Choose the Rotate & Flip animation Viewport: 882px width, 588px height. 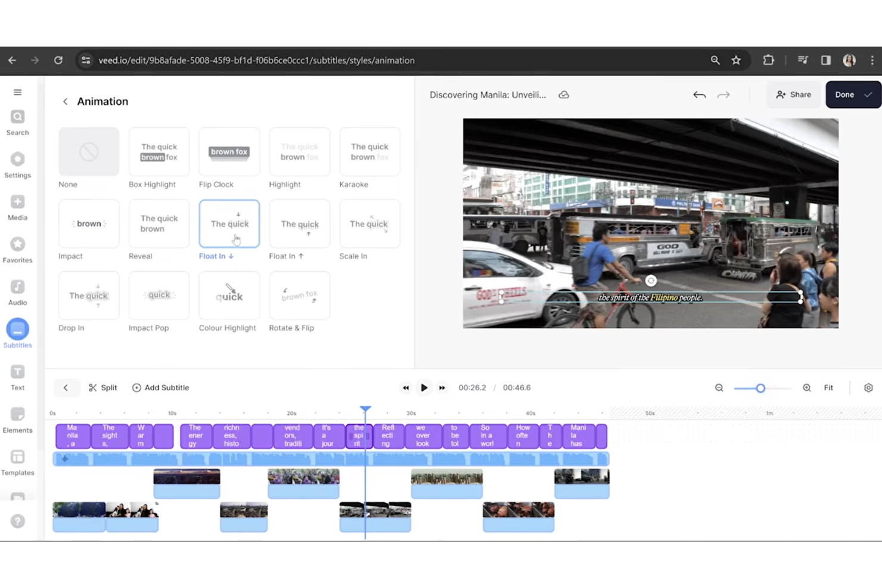(x=299, y=295)
